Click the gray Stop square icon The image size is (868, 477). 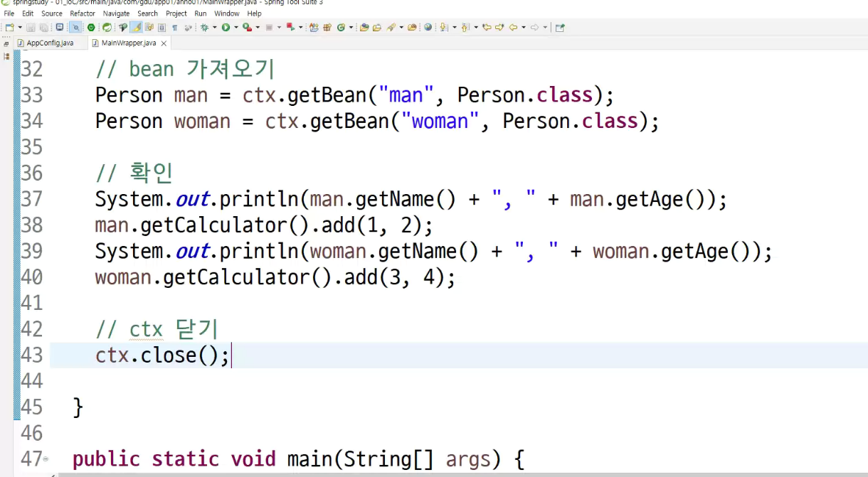pyautogui.click(x=269, y=28)
